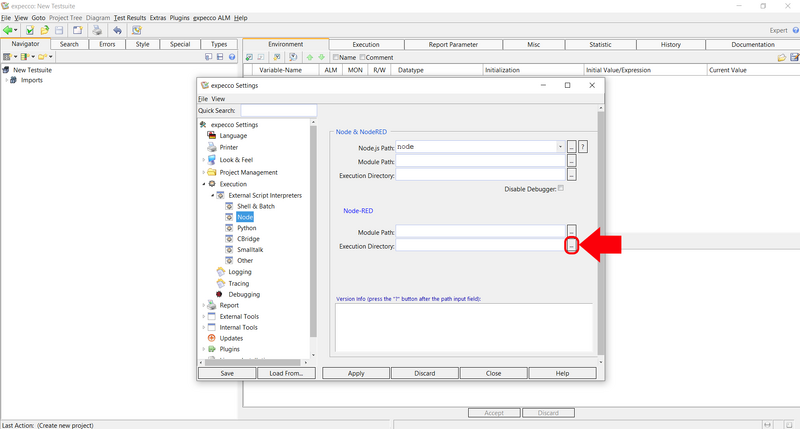Click green up arrow in Environment toolbar
This screenshot has width=800, height=429.
click(310, 58)
